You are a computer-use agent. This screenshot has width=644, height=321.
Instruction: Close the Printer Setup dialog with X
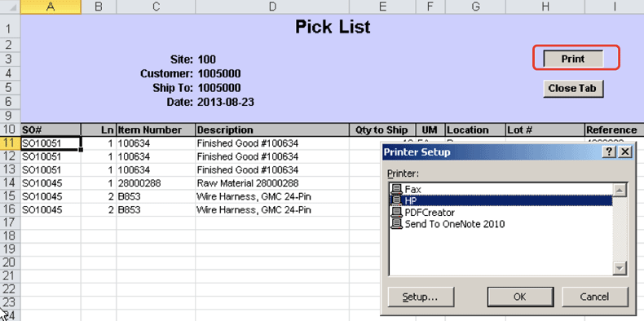[624, 152]
